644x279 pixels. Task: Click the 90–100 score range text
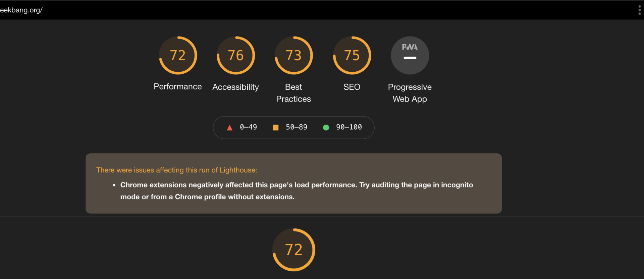(349, 127)
